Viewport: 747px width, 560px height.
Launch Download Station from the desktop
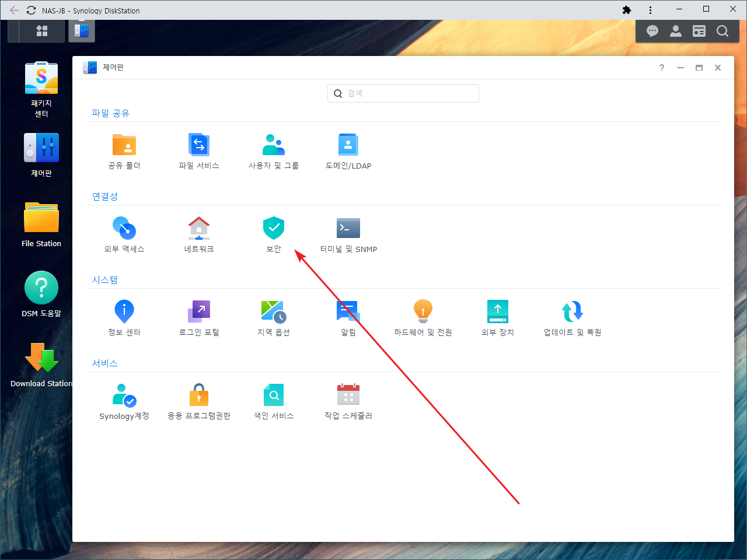[x=41, y=365]
